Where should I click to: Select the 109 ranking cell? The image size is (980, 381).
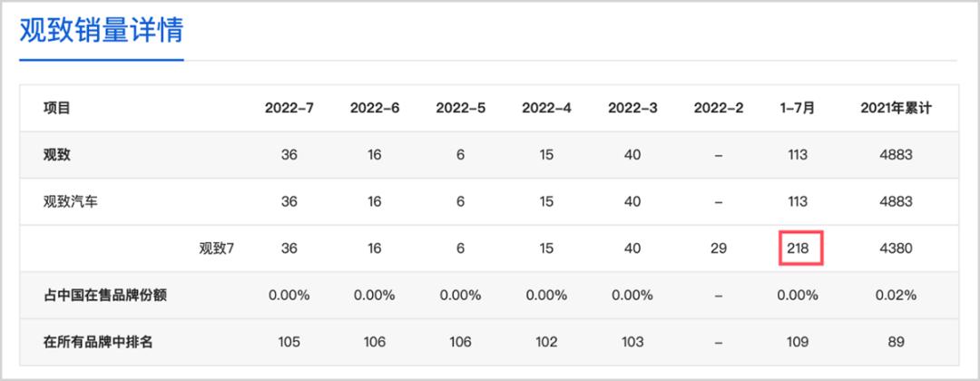click(x=798, y=342)
